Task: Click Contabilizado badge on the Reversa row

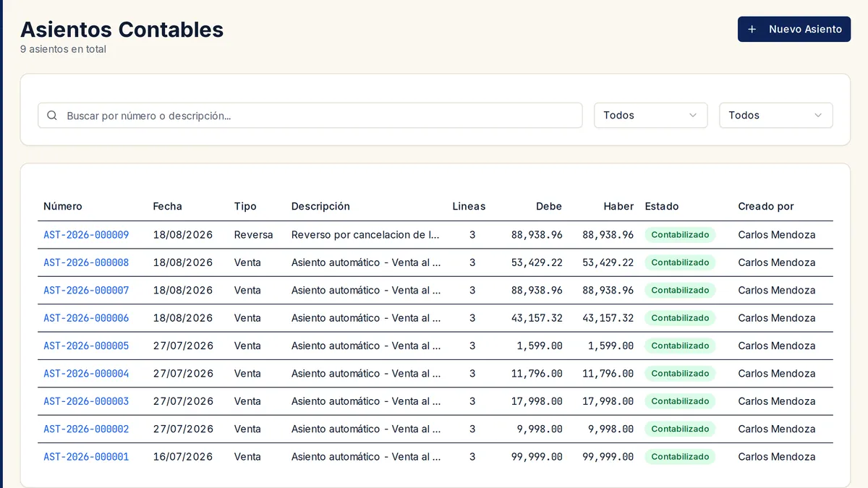Action: coord(680,235)
